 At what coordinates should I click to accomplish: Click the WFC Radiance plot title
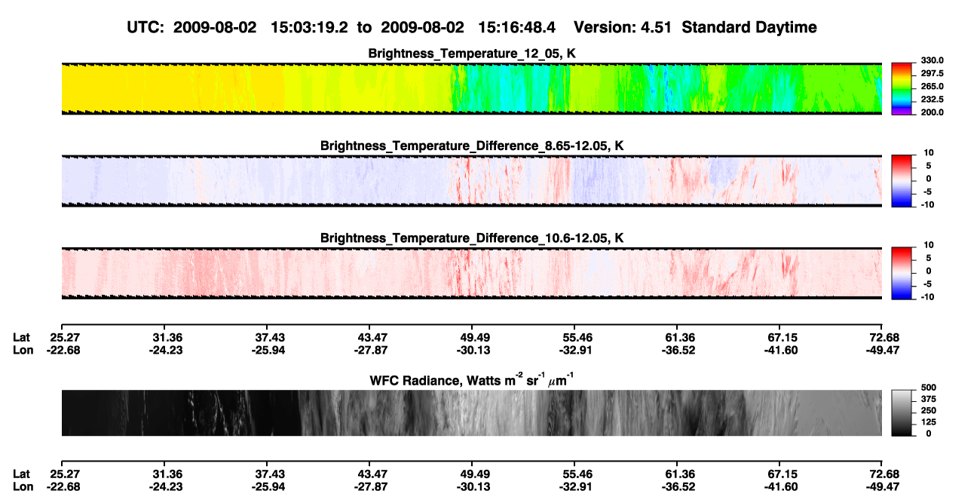tap(472, 381)
